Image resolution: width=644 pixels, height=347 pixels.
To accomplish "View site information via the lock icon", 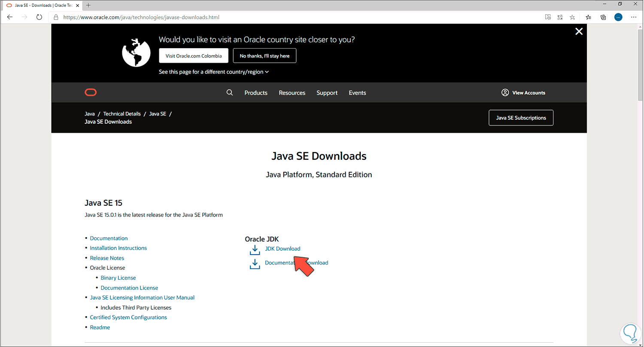I will (56, 17).
